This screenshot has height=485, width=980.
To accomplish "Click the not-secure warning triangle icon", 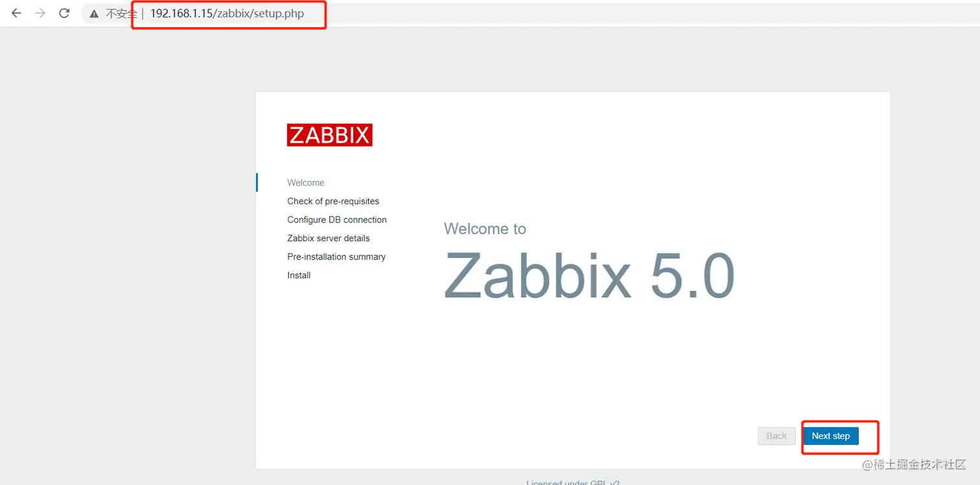I will [95, 13].
